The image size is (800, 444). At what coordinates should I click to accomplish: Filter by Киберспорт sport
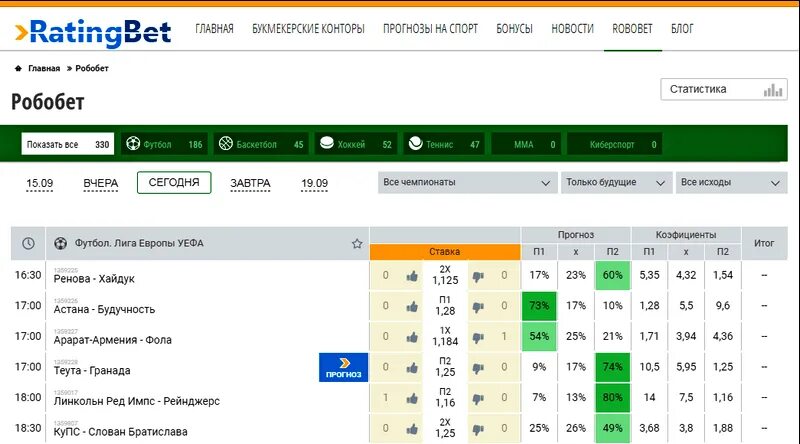[615, 144]
